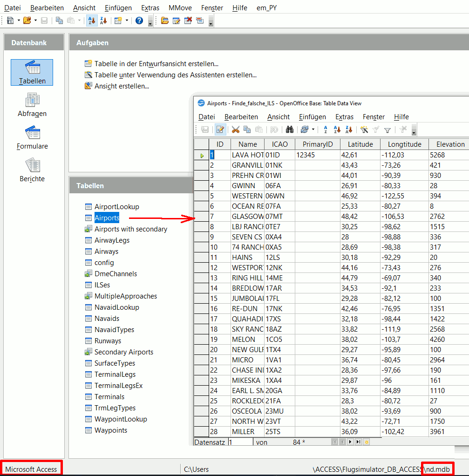Select the Runways table in the list
The height and width of the screenshot is (476, 469).
click(x=108, y=341)
